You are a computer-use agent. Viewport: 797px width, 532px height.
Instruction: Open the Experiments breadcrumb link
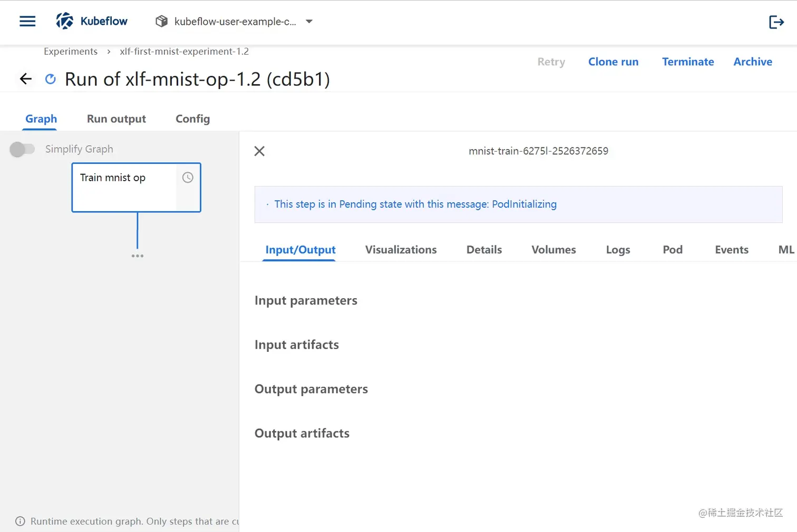71,51
